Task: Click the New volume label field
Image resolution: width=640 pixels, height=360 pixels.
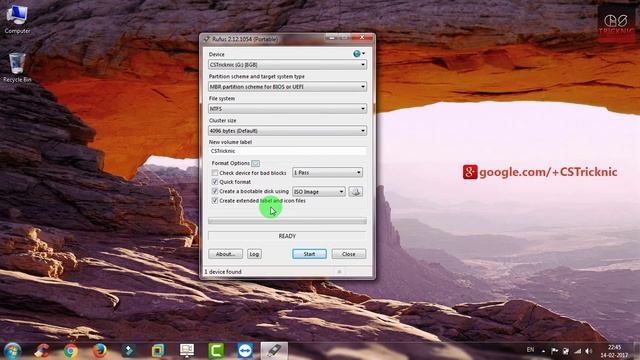Action: coord(287,151)
